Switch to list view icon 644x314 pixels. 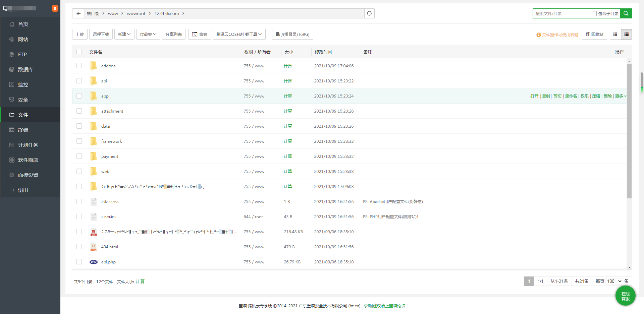point(626,34)
